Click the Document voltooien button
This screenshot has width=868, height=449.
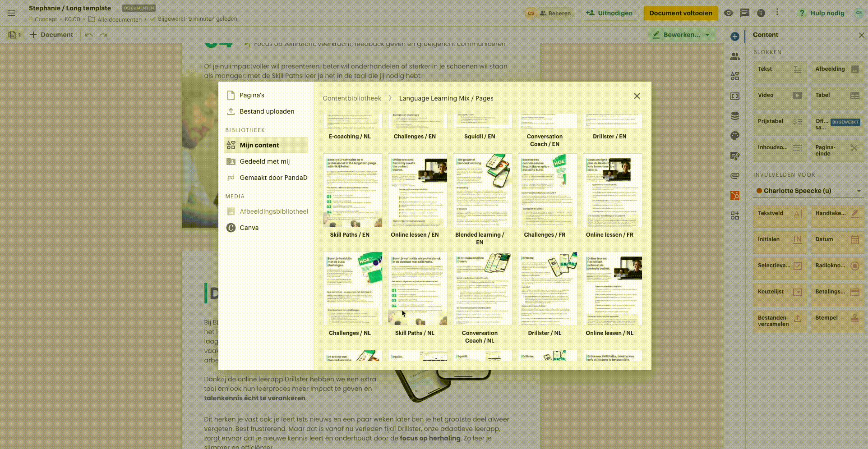680,13
